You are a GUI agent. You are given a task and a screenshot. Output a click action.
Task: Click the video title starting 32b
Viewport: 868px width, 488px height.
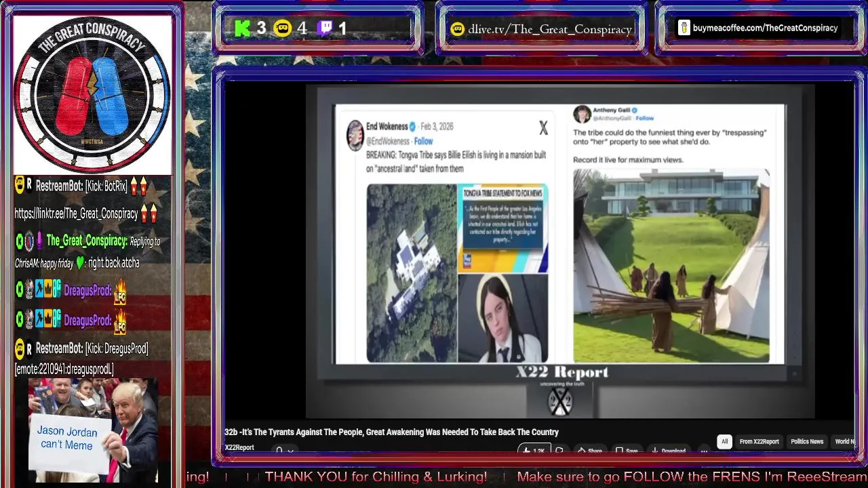click(x=391, y=432)
